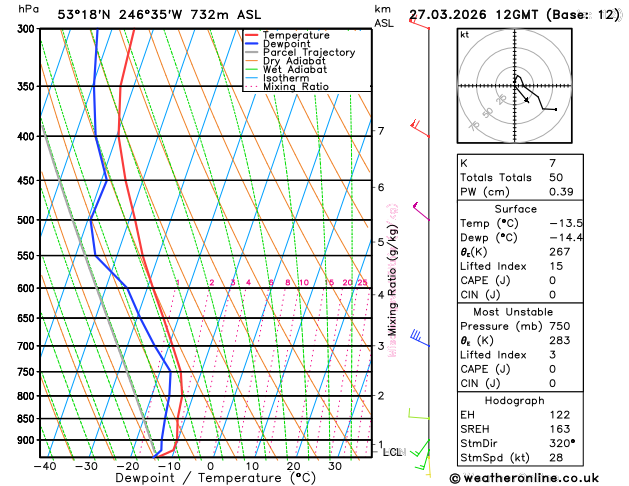Click the Mixing Ratio (g/kg) vertical axis title
Screen dimensions: 629x486
pos(392,281)
